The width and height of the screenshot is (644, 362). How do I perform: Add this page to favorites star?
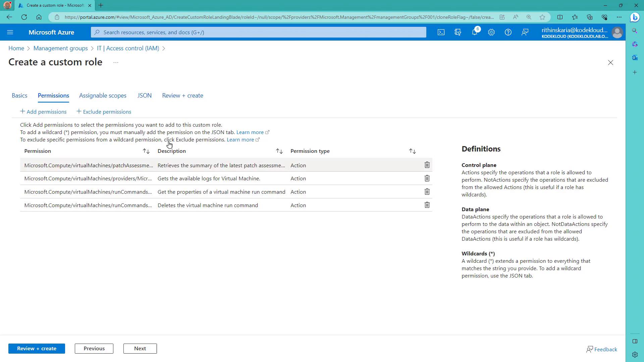click(x=542, y=17)
